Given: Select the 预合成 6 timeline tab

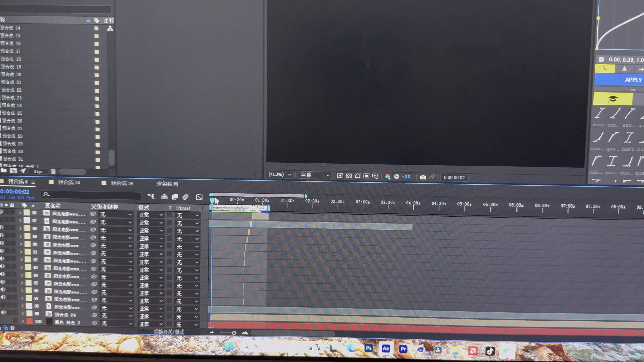Looking at the screenshot, I should 18,181.
